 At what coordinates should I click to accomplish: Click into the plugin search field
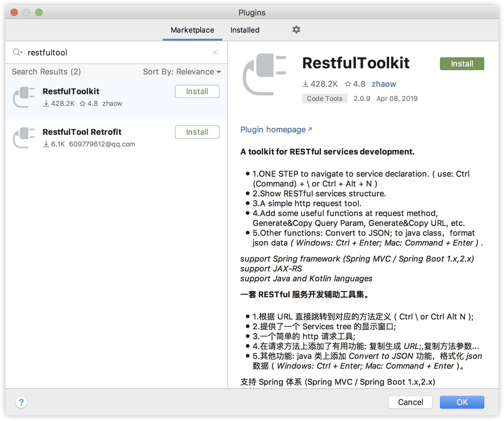pos(117,52)
